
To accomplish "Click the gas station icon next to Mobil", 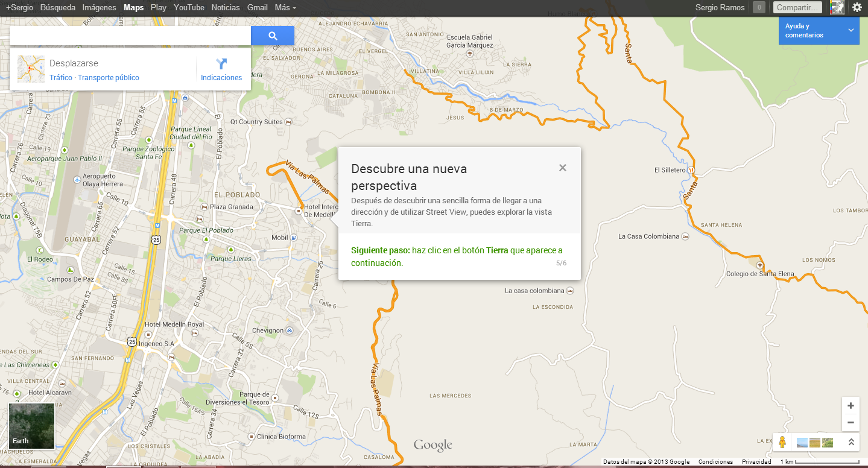I will click(294, 238).
